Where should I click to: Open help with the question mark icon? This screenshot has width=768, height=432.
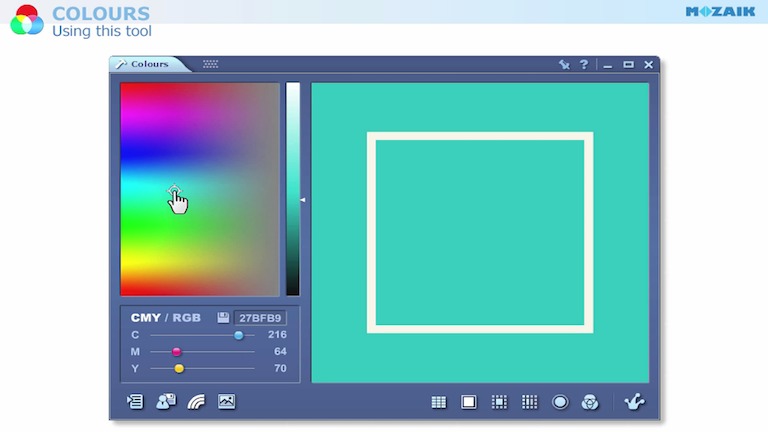tap(584, 65)
